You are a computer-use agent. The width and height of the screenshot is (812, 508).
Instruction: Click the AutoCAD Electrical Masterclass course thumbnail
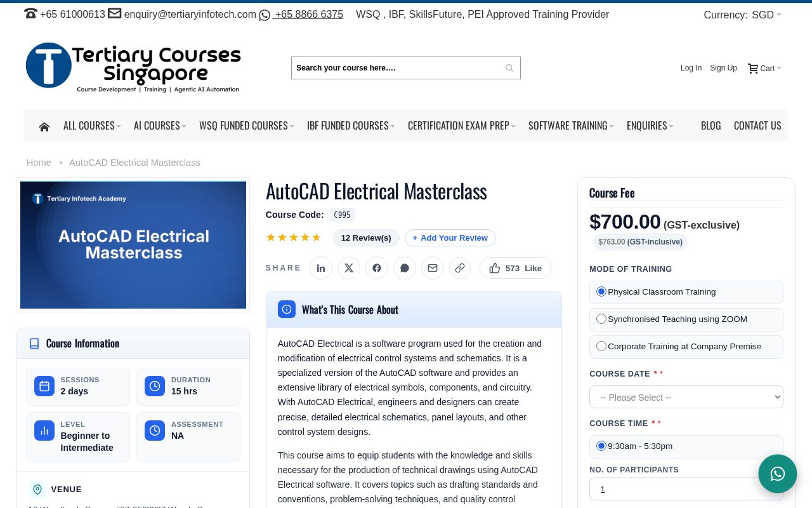(x=133, y=245)
